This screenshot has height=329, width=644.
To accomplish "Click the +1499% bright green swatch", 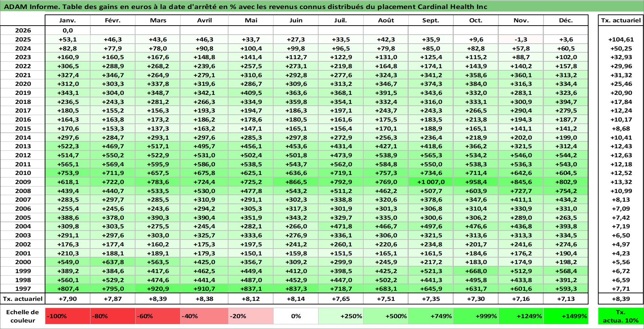I will click(566, 316).
